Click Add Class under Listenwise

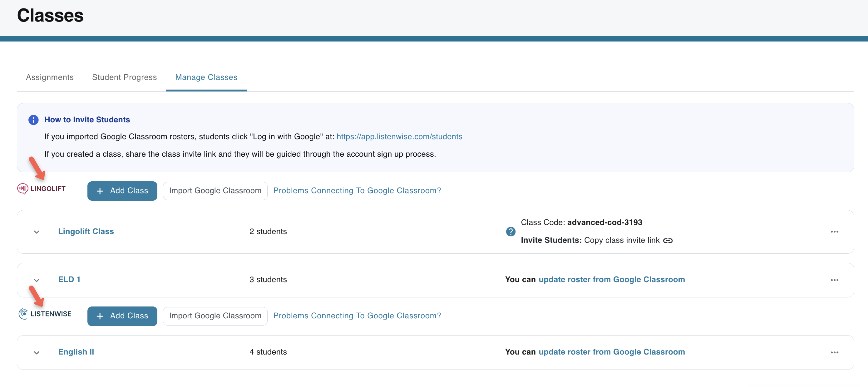122,316
